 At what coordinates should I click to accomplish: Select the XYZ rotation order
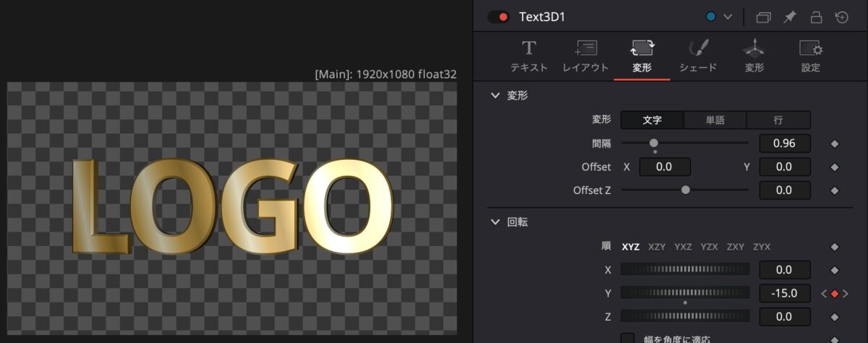coord(631,247)
